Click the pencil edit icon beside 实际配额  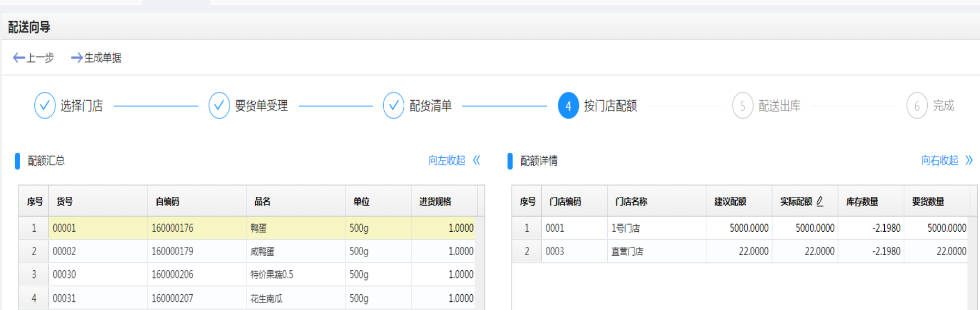pos(819,201)
